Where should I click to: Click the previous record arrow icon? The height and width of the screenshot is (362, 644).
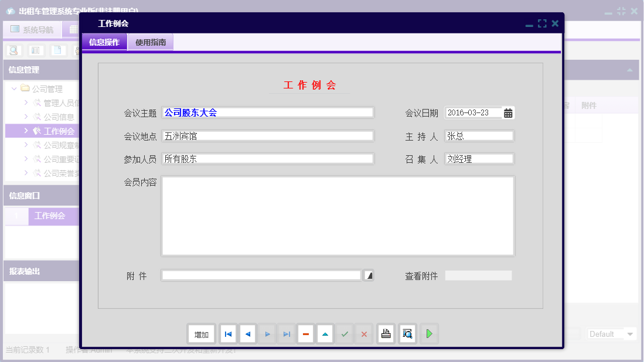coord(247,333)
